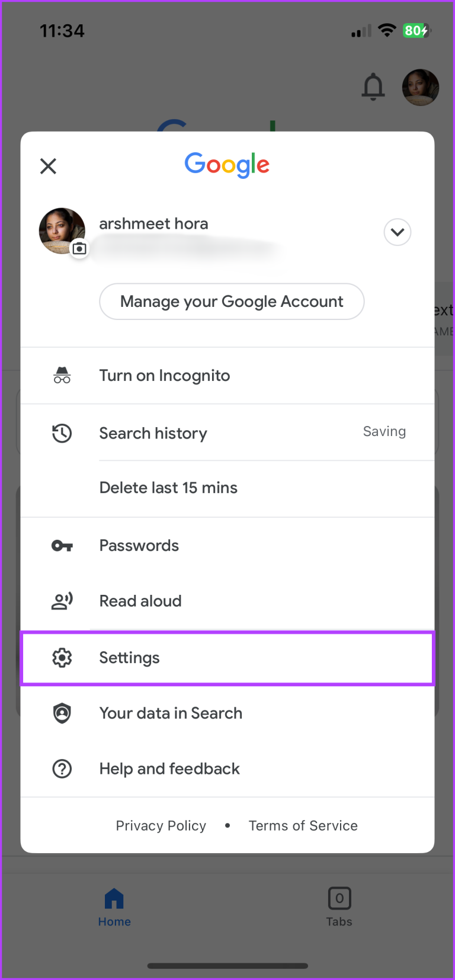The height and width of the screenshot is (980, 455).
Task: Click the Settings gear icon
Action: [62, 658]
